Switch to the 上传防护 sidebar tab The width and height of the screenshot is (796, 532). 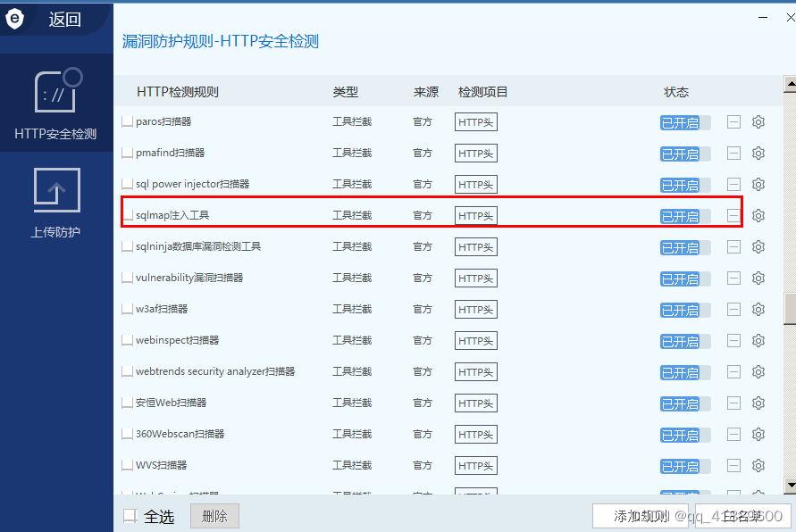56,203
